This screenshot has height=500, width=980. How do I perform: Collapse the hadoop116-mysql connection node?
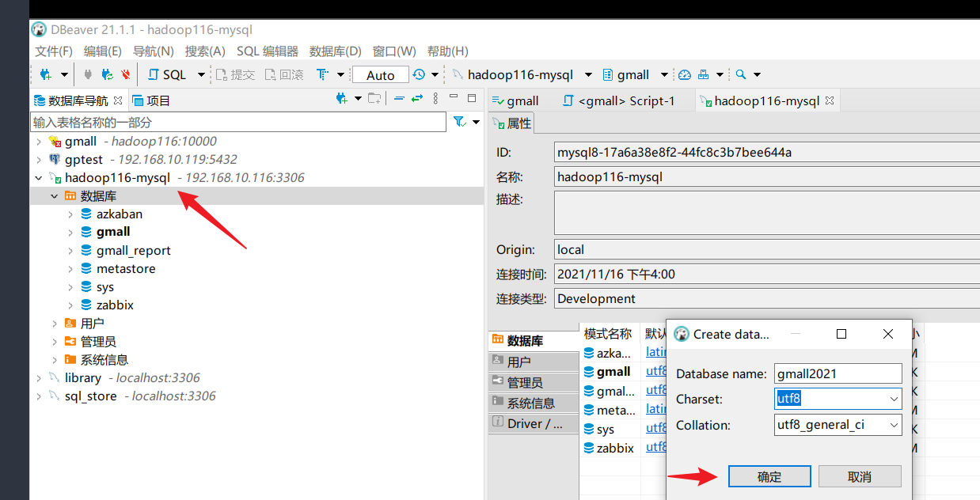(39, 178)
